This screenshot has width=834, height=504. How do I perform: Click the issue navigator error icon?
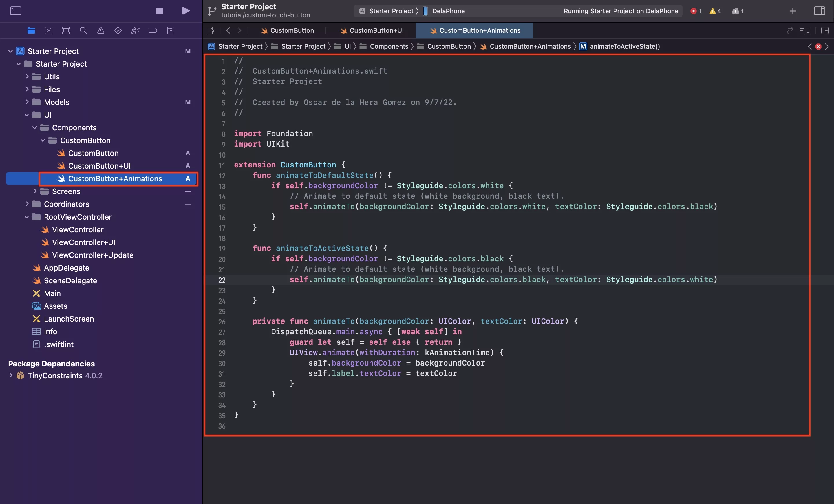coord(693,11)
